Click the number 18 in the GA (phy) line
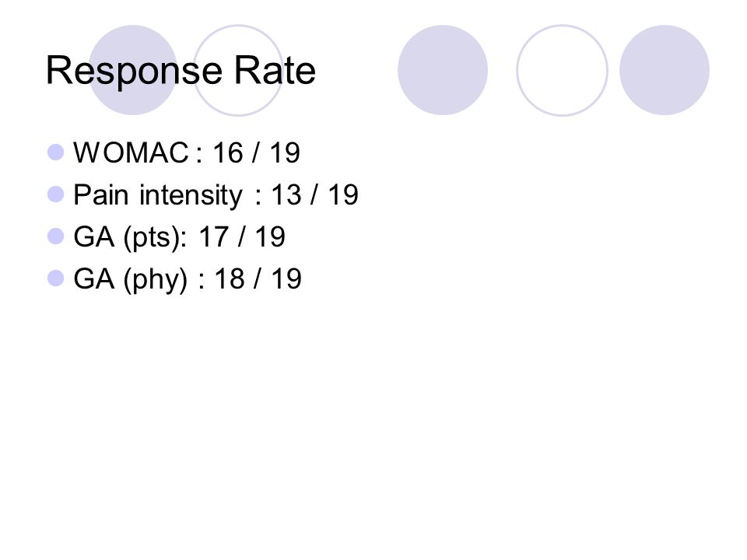 pos(230,278)
